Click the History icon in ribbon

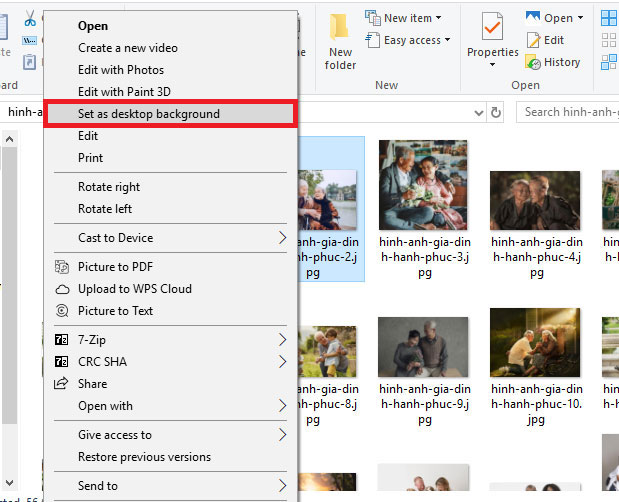click(534, 62)
